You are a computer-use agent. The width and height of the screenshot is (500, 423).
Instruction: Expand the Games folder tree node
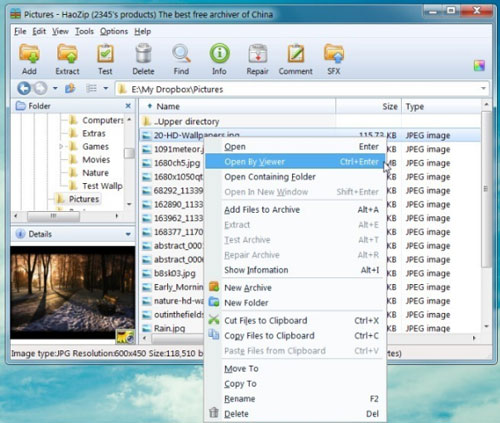click(x=61, y=146)
